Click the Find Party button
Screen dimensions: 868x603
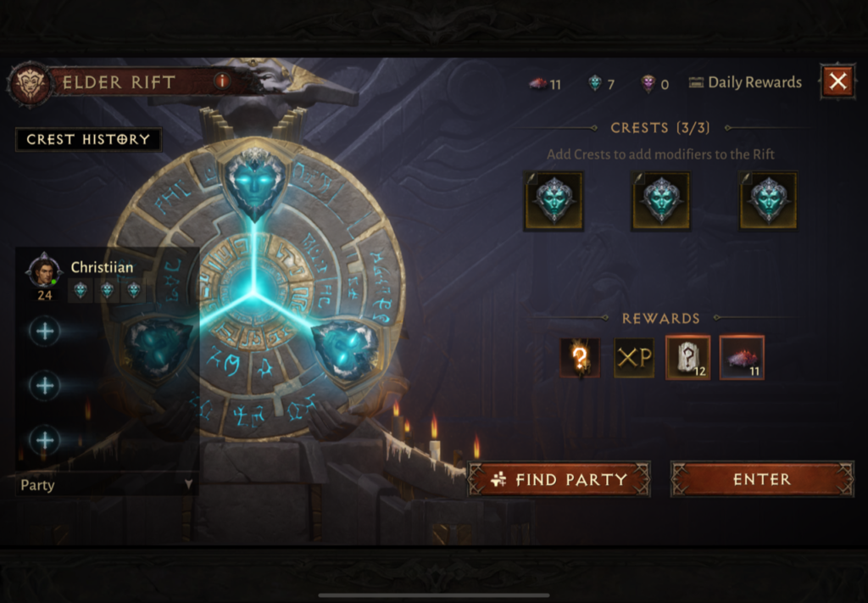[559, 479]
